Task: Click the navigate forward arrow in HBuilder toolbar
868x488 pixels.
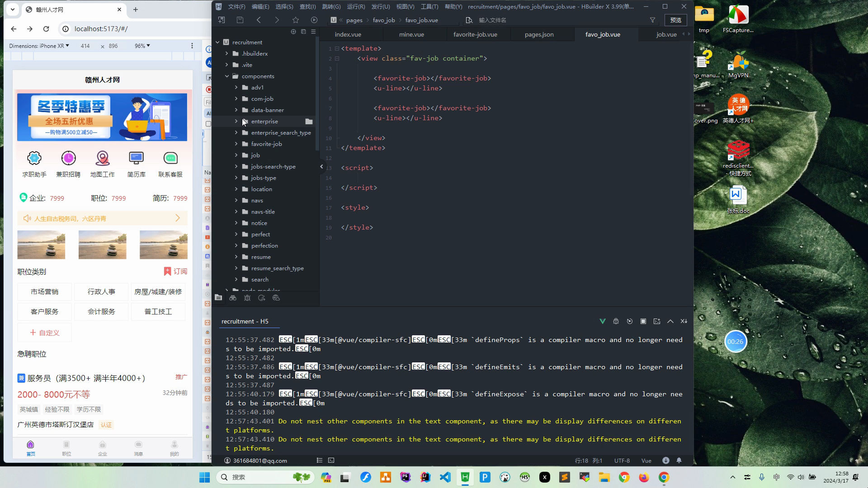Action: click(277, 20)
